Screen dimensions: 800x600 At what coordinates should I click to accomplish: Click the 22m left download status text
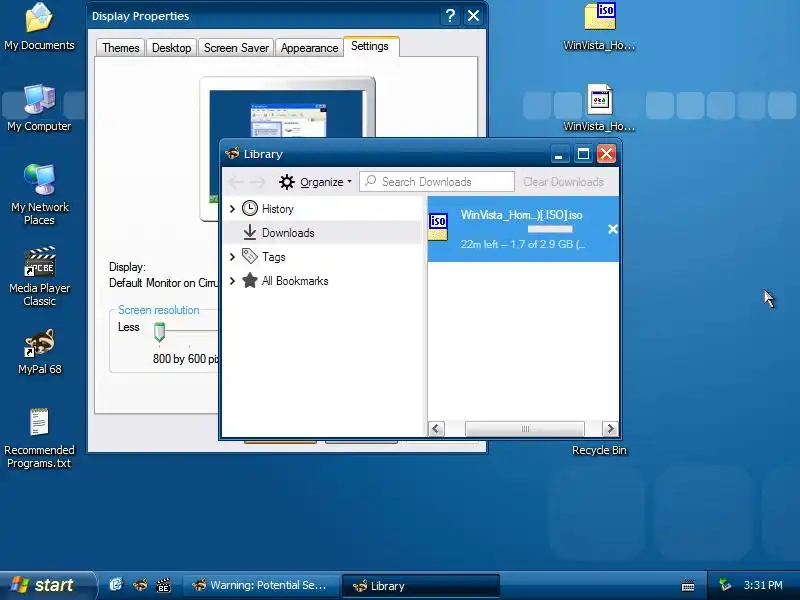[522, 244]
